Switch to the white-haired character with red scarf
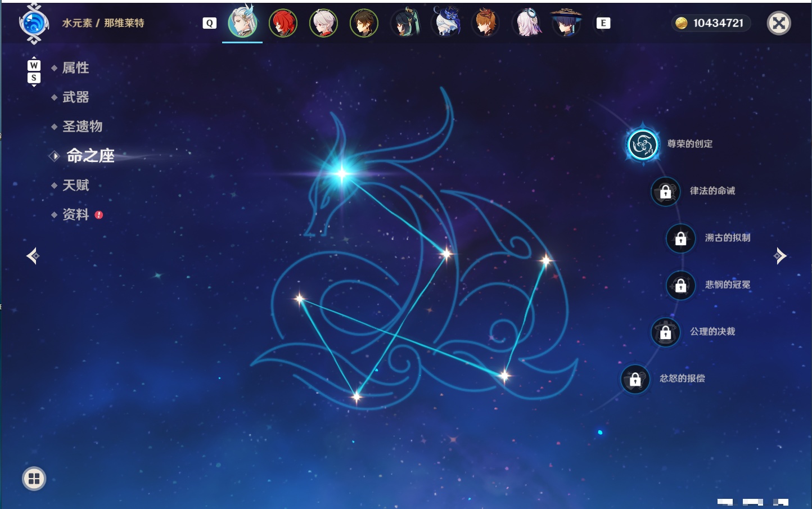This screenshot has width=812, height=509. pyautogui.click(x=323, y=23)
